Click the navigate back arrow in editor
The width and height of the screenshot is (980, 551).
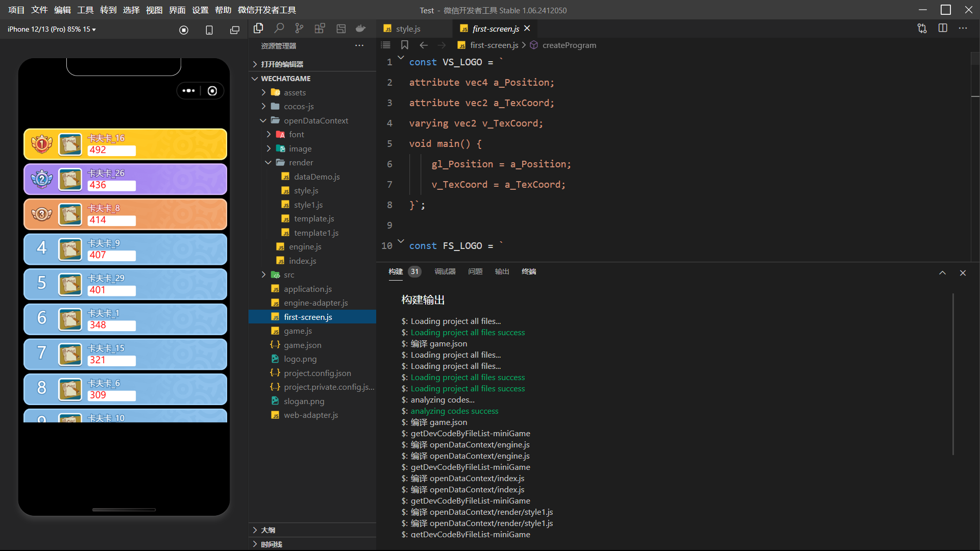coord(424,45)
